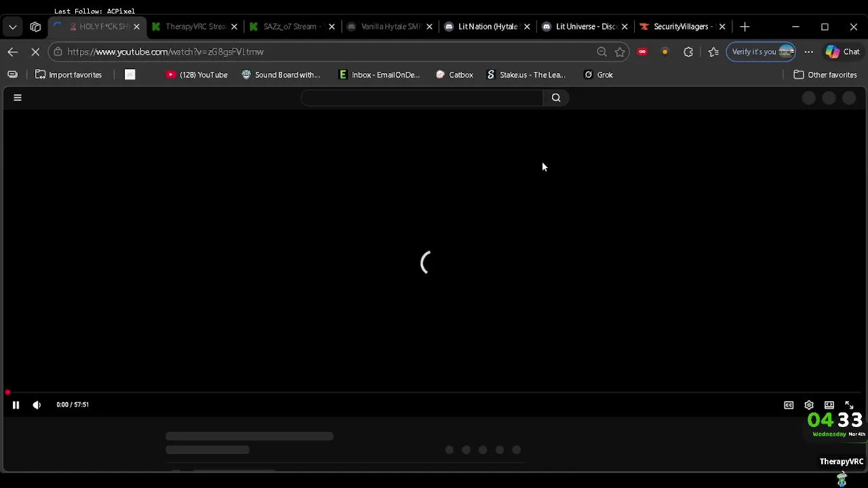Add this page to favorites star
The image size is (868, 488).
pos(620,52)
